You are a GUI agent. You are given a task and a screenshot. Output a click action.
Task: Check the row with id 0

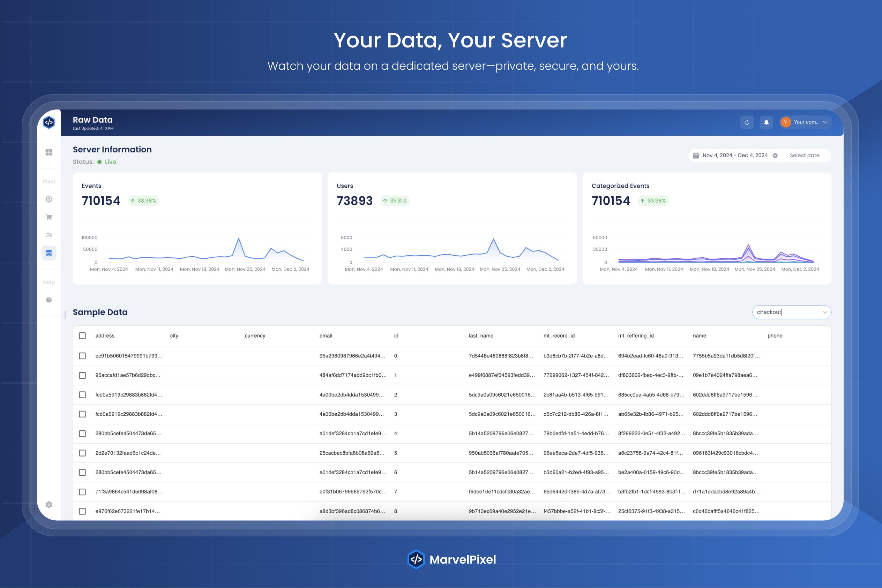tap(82, 356)
